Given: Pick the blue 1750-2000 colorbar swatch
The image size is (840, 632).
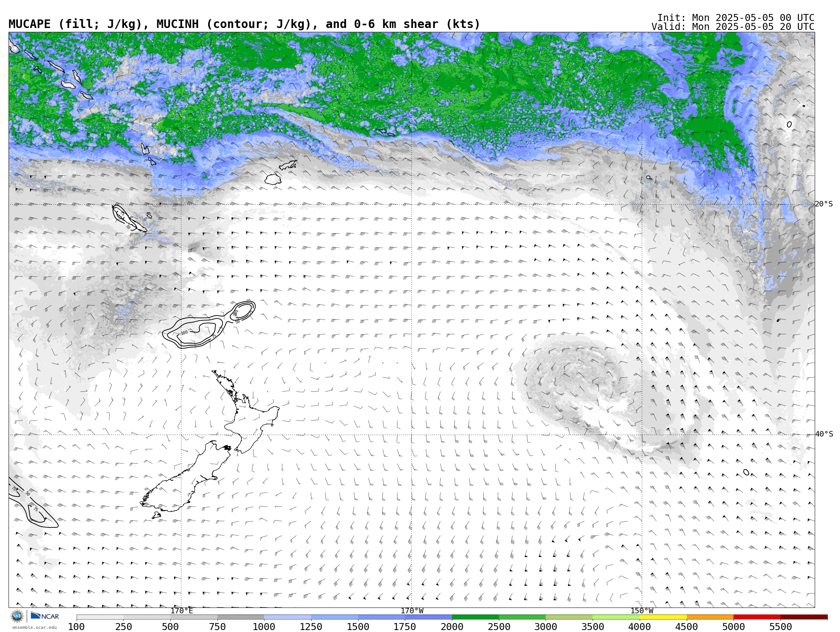Looking at the screenshot, I should tap(428, 617).
